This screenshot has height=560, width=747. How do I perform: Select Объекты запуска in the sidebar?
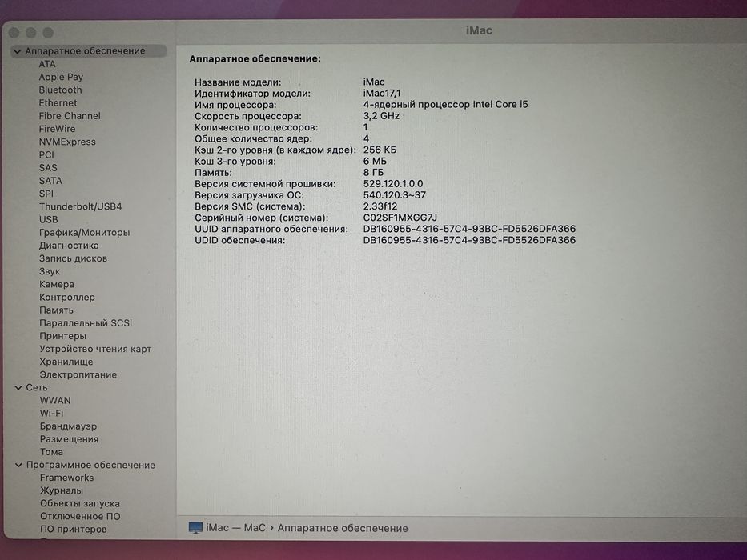(x=80, y=503)
